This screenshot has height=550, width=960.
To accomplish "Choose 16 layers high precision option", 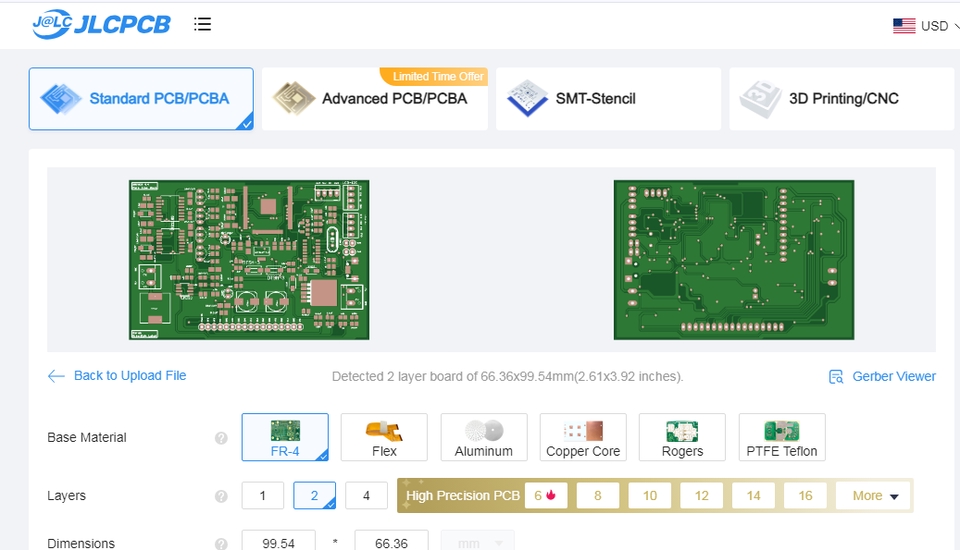I will coord(805,495).
